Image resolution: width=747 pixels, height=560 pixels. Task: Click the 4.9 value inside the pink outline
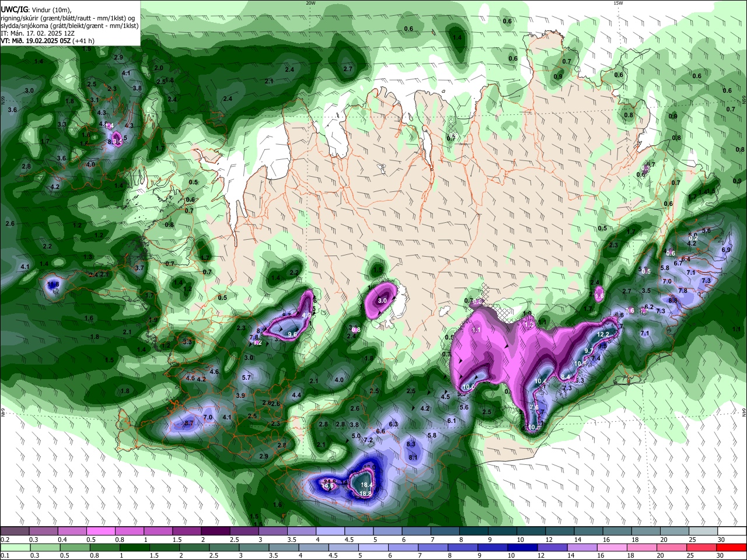306,316
